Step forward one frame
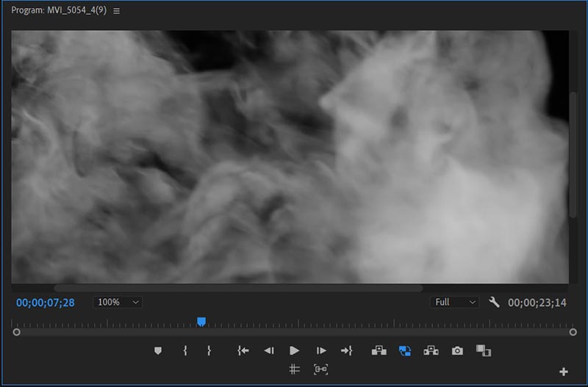This screenshot has width=588, height=387. (321, 351)
